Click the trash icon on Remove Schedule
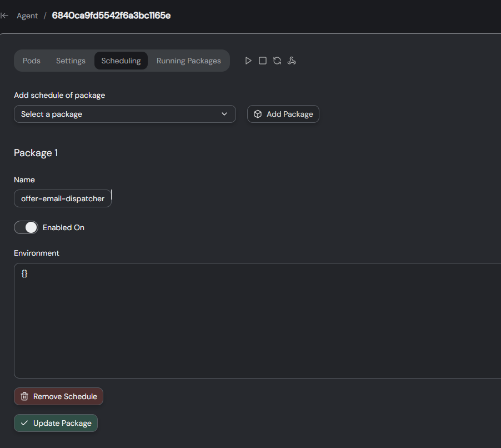 tap(24, 396)
